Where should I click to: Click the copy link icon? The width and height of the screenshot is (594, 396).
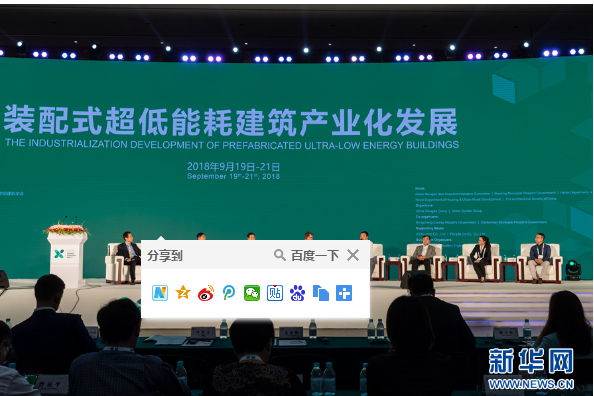coord(321,293)
